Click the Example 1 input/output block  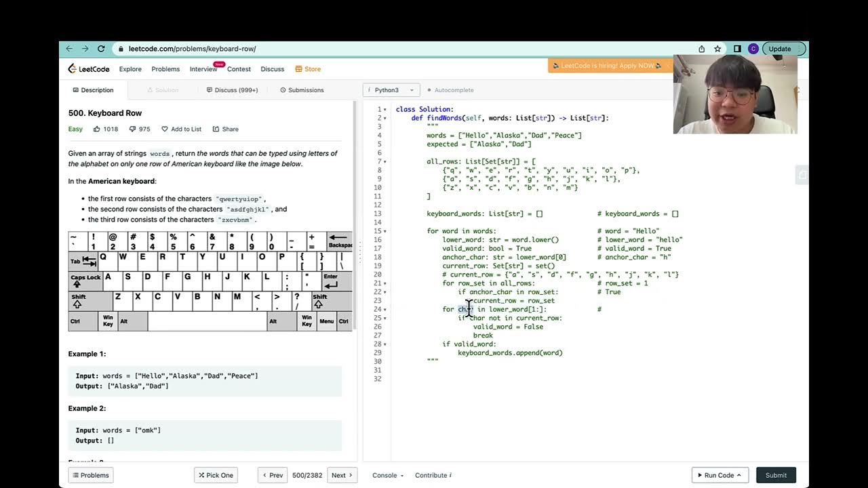tap(205, 381)
